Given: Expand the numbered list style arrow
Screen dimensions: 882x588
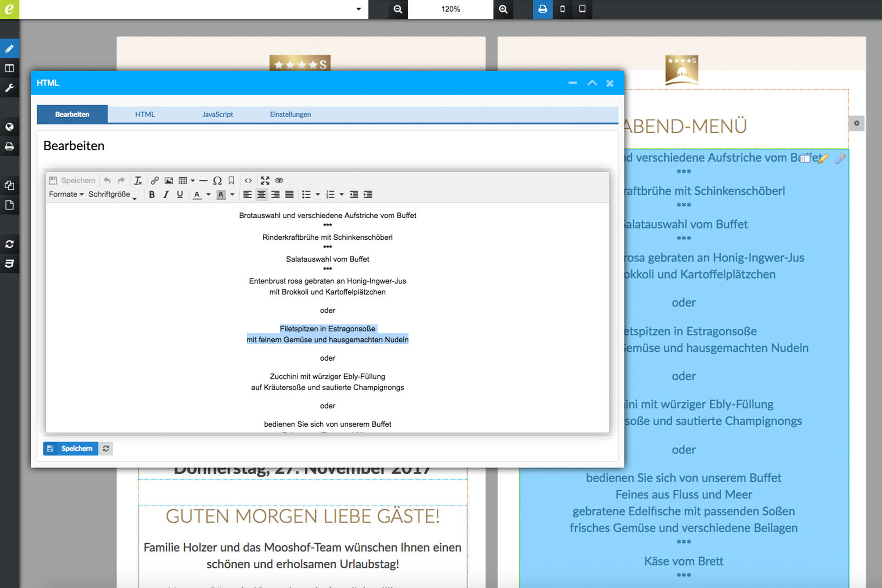Looking at the screenshot, I should (x=341, y=195).
